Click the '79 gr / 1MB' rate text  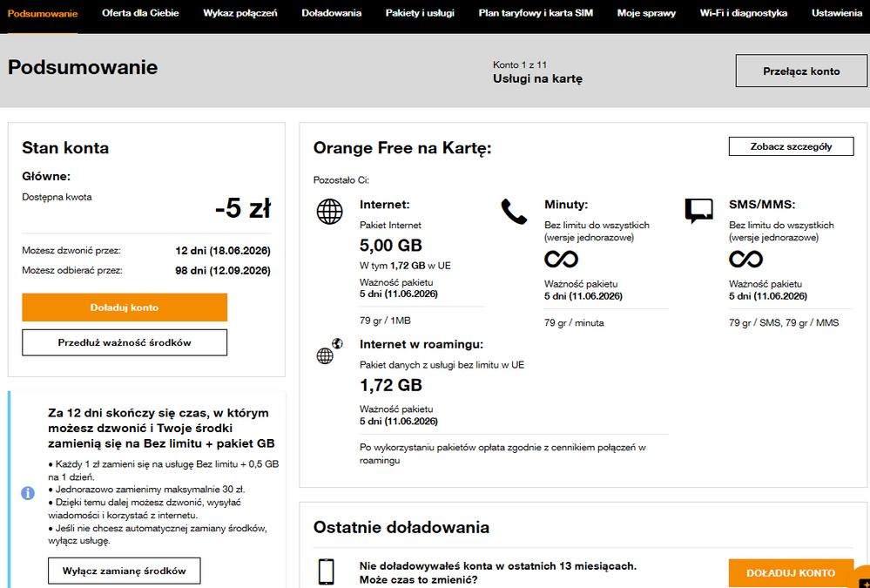coord(385,321)
